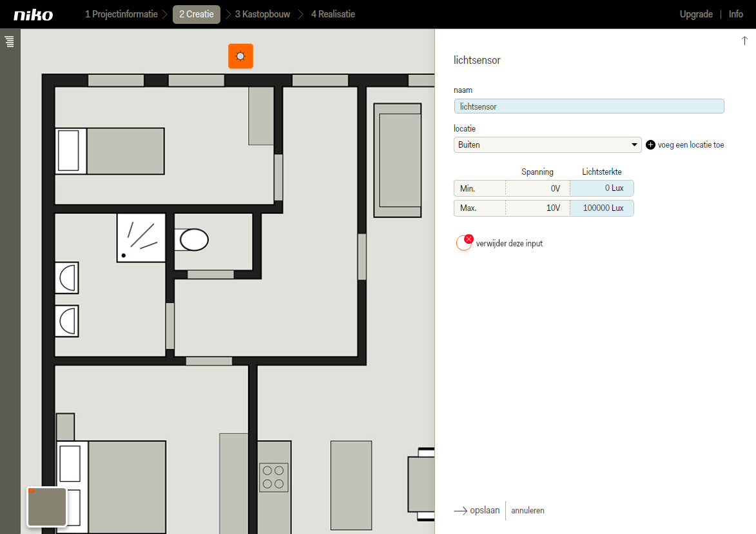Select the 2 Creatie step
The image size is (756, 534).
click(x=196, y=14)
